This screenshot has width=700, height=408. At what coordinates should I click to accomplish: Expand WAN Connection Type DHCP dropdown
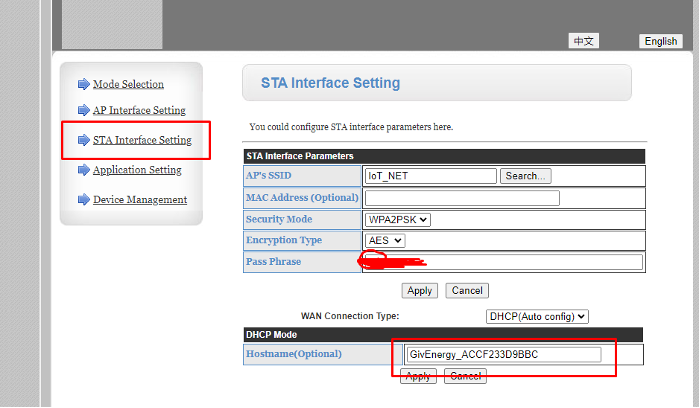click(x=537, y=316)
